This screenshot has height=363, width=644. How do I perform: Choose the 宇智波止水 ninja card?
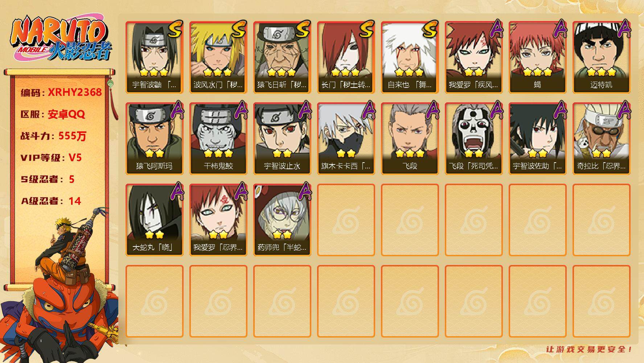click(x=282, y=139)
